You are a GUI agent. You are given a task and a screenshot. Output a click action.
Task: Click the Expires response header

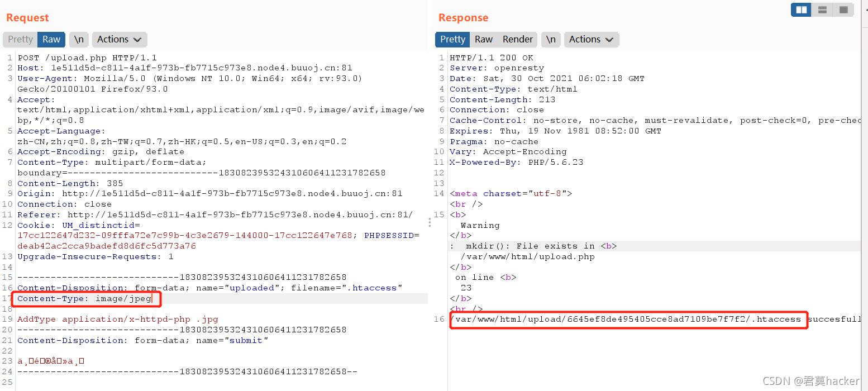point(555,131)
